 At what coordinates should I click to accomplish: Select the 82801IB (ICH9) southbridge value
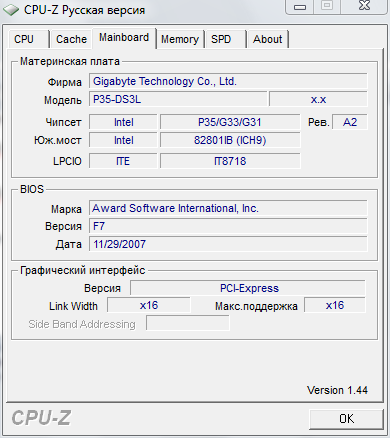(x=230, y=140)
